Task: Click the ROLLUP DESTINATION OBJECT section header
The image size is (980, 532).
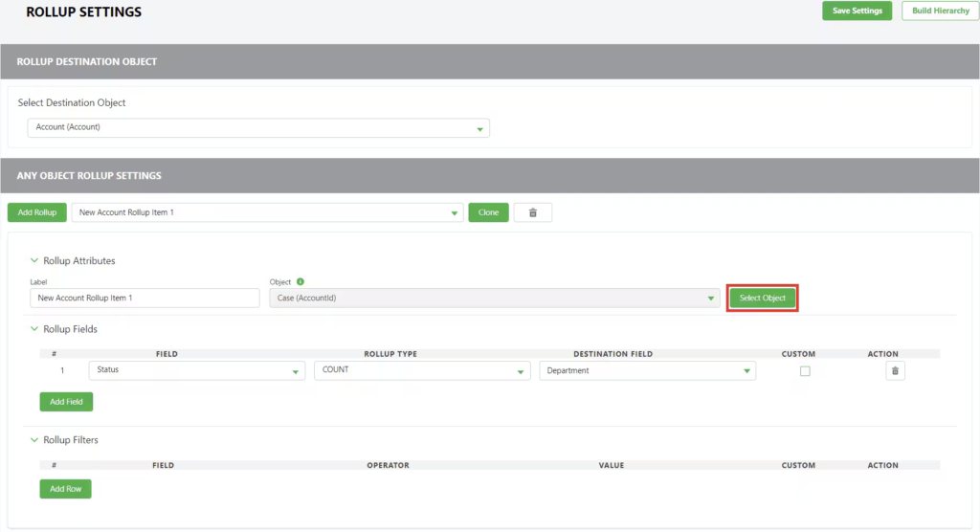Action: [x=87, y=61]
